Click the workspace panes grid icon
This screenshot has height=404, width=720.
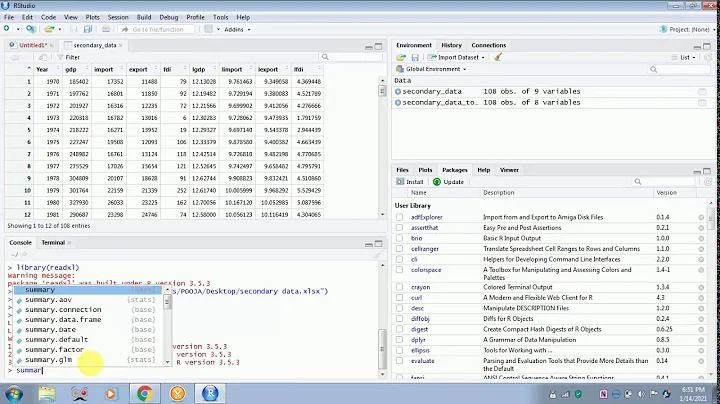coord(208,29)
